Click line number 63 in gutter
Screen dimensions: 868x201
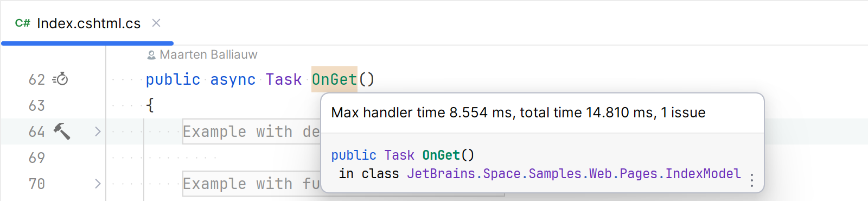[x=37, y=105]
